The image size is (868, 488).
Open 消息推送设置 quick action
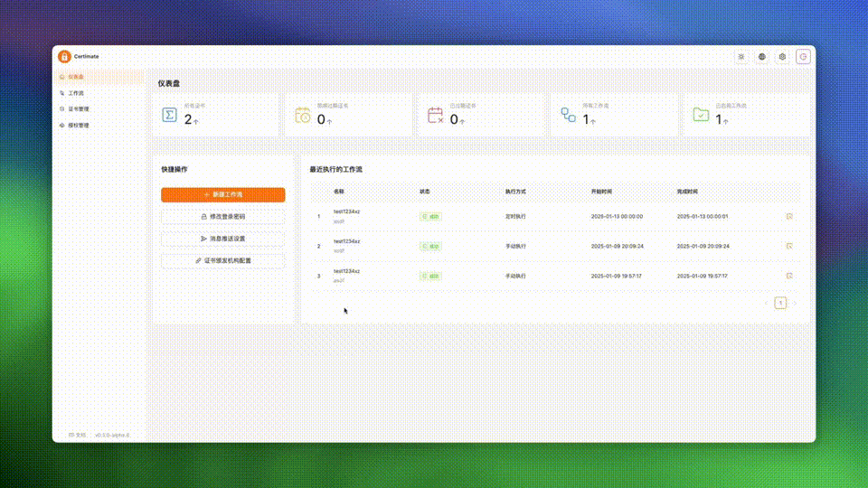[x=222, y=239]
